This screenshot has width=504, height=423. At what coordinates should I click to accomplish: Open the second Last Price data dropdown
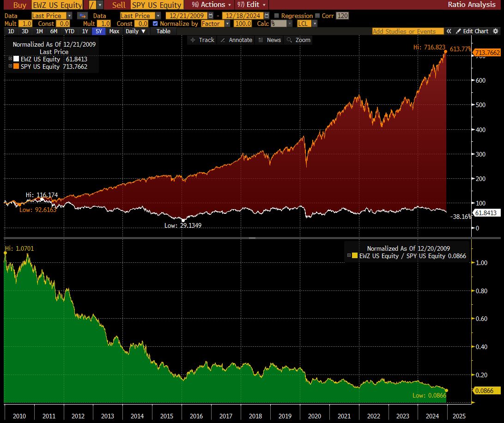point(158,16)
